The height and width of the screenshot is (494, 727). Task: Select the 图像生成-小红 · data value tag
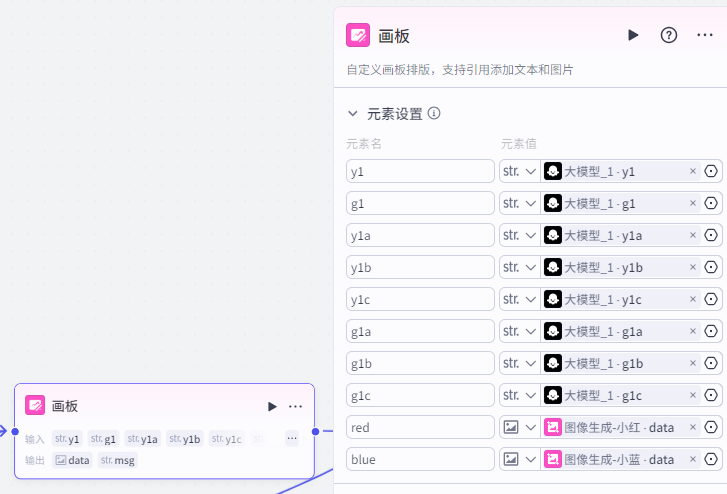(x=621, y=428)
